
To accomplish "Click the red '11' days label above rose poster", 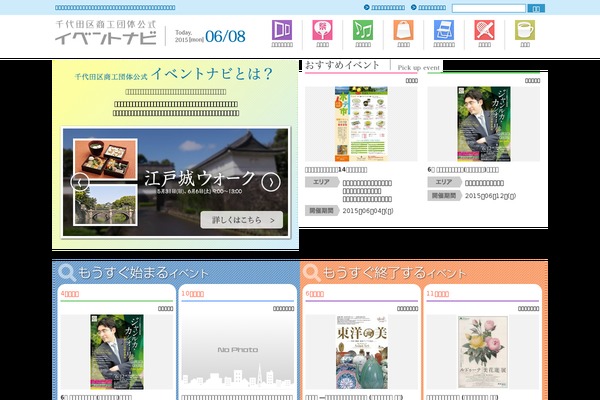I will (x=437, y=294).
